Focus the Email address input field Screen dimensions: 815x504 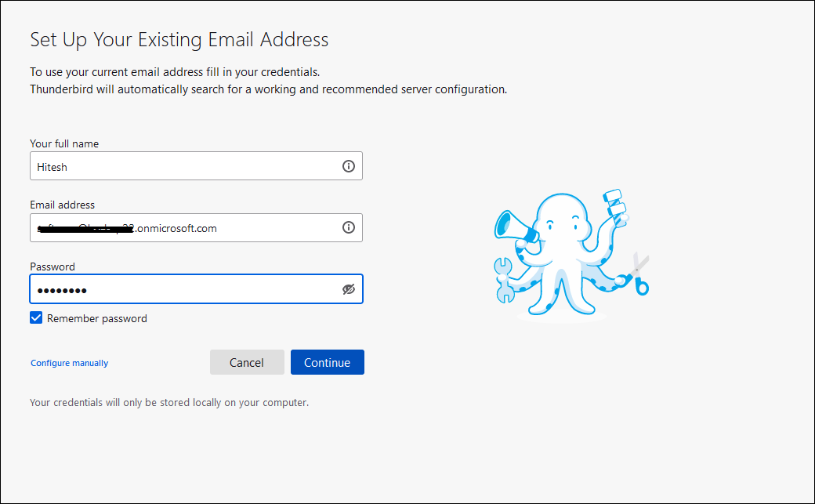tap(196, 227)
